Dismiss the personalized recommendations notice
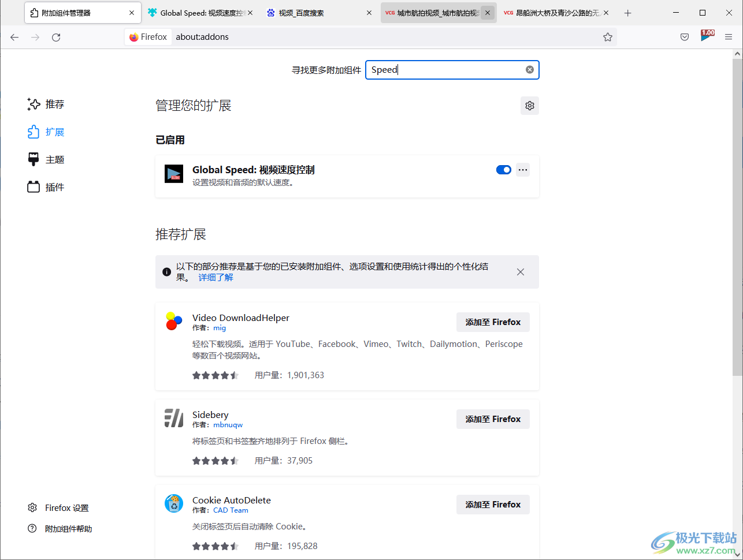The image size is (743, 560). tap(521, 272)
